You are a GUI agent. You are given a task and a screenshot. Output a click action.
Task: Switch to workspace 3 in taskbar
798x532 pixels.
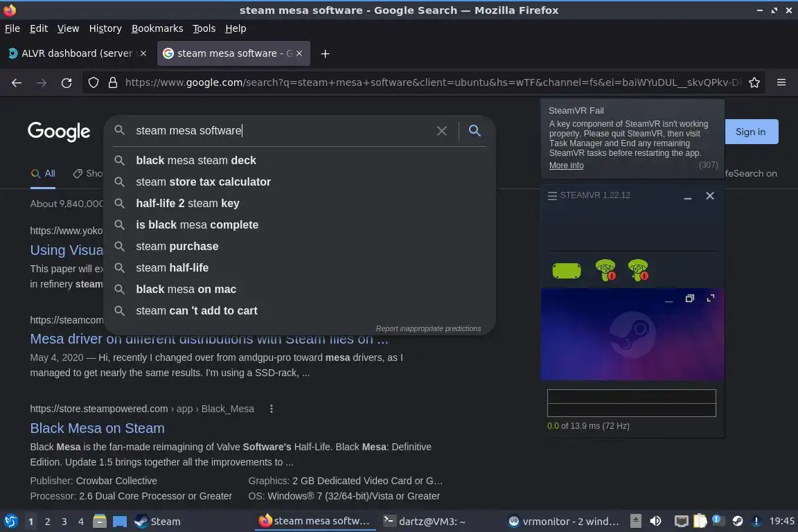click(64, 522)
